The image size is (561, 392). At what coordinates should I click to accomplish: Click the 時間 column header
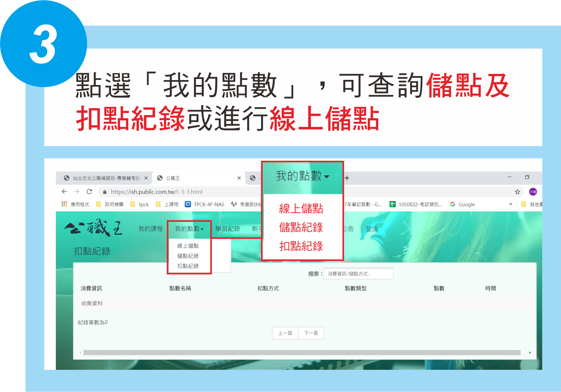[491, 288]
